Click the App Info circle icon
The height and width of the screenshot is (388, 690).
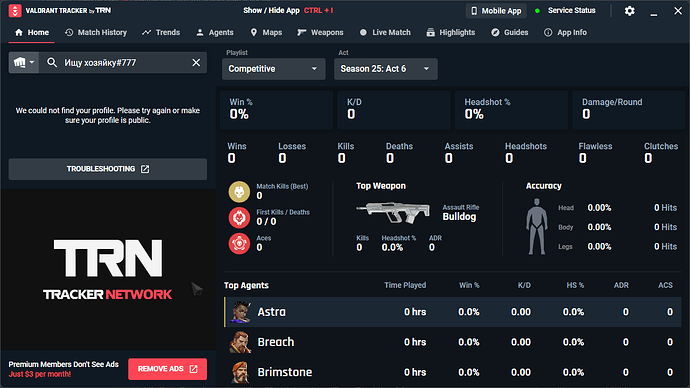[548, 33]
